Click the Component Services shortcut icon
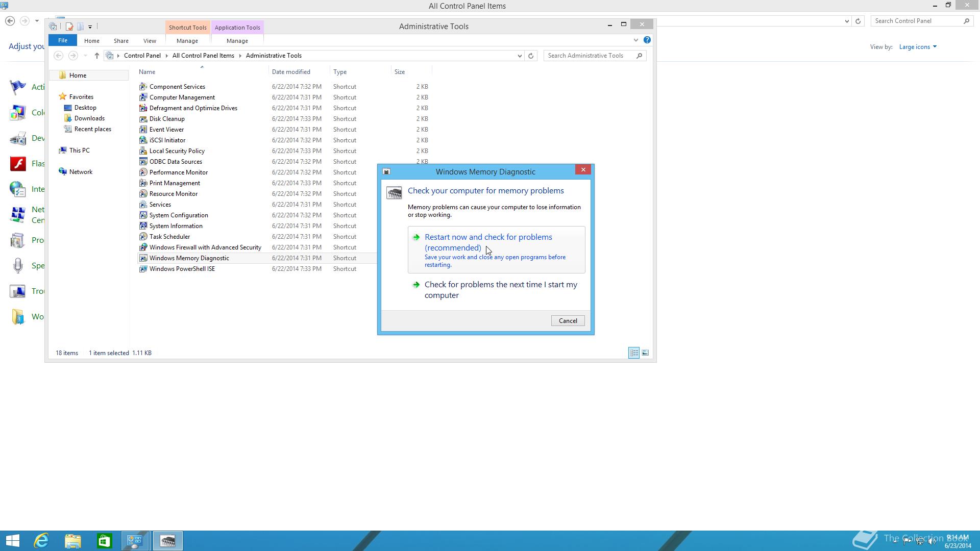The width and height of the screenshot is (980, 551). pyautogui.click(x=143, y=87)
